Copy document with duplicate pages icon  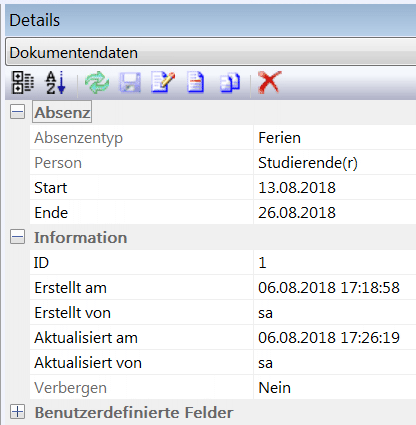pyautogui.click(x=230, y=82)
